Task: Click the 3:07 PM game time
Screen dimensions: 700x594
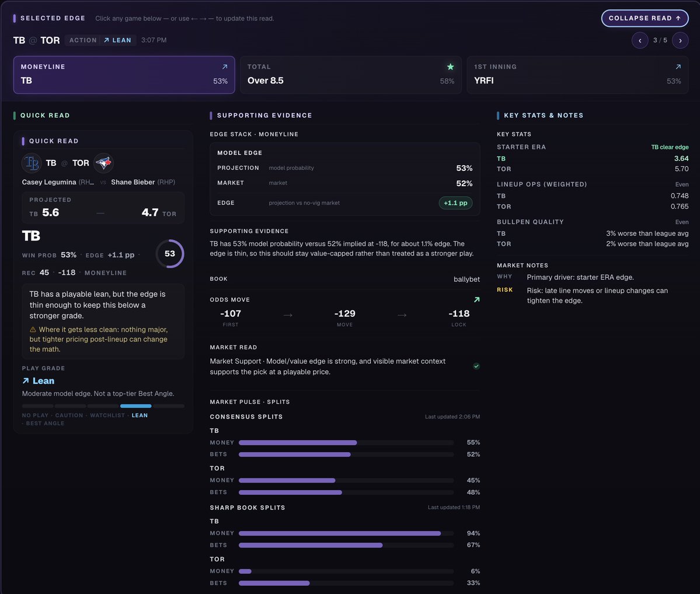Action: click(154, 40)
